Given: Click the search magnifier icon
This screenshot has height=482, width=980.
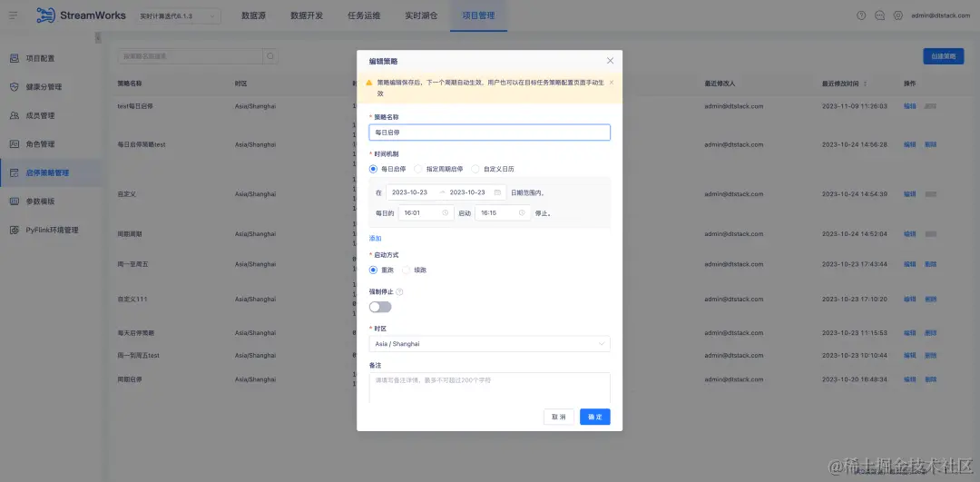Looking at the screenshot, I should tap(270, 56).
